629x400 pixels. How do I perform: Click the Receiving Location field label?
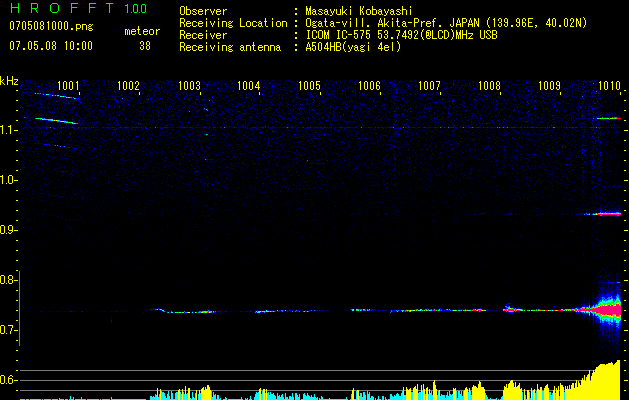coord(233,23)
